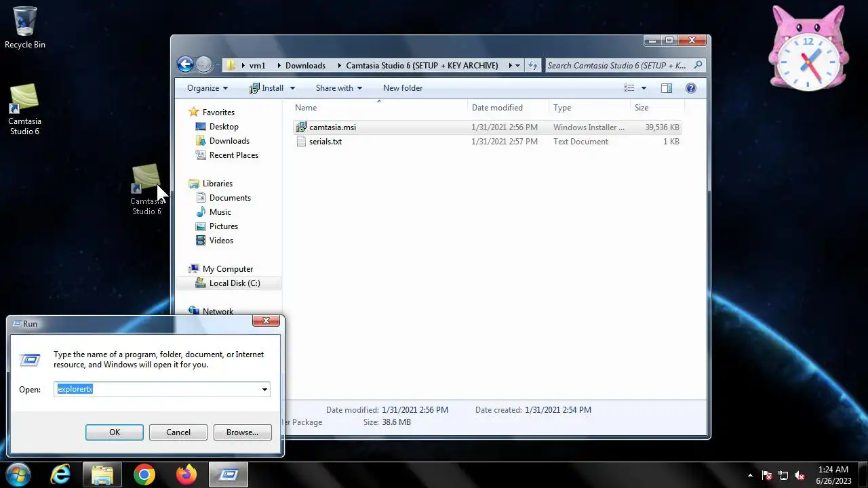Click the folder icon in the address bar

pyautogui.click(x=231, y=66)
